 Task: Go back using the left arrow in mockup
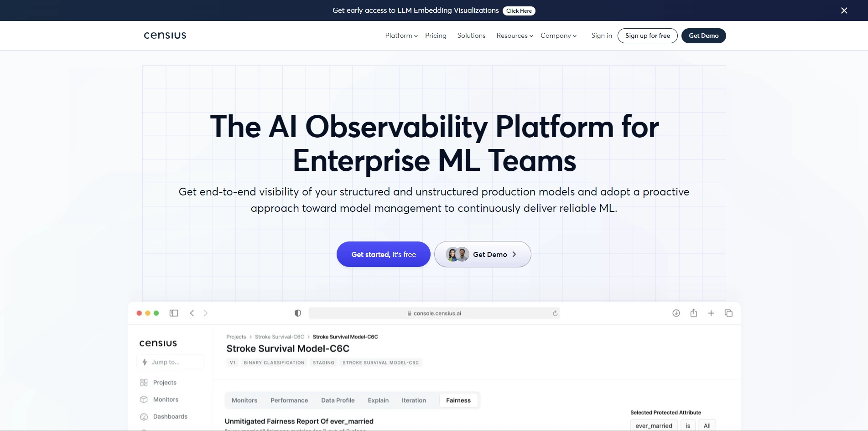coord(192,313)
